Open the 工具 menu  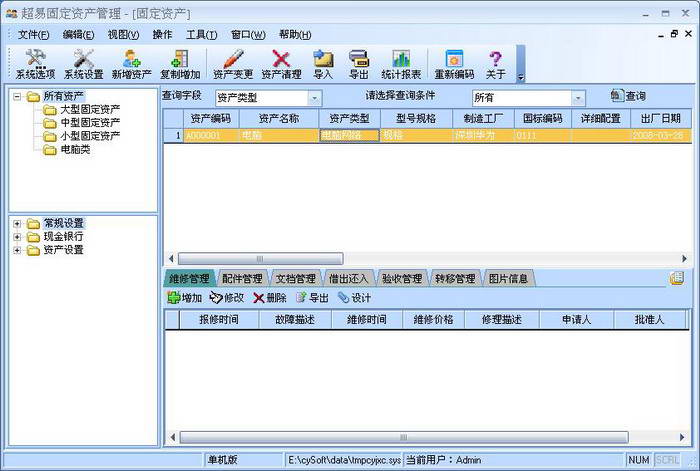[201, 35]
